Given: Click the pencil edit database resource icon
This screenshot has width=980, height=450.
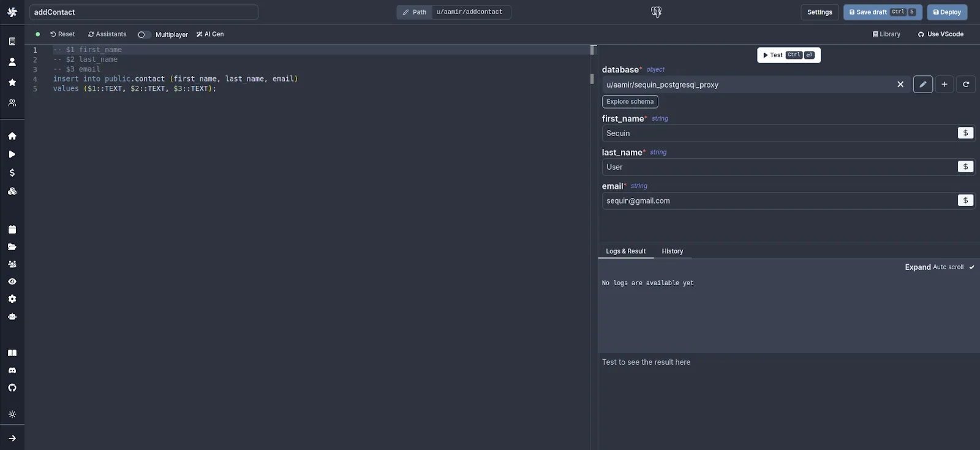Looking at the screenshot, I should 922,85.
